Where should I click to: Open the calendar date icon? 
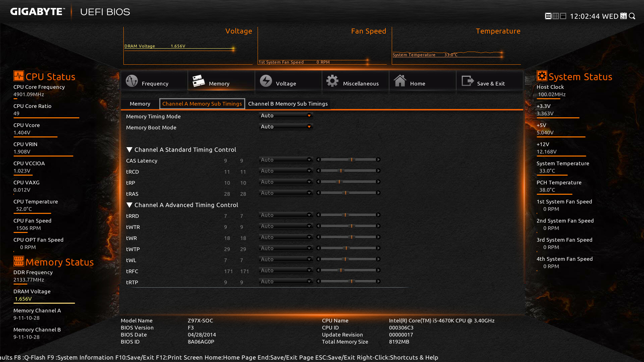(x=624, y=16)
